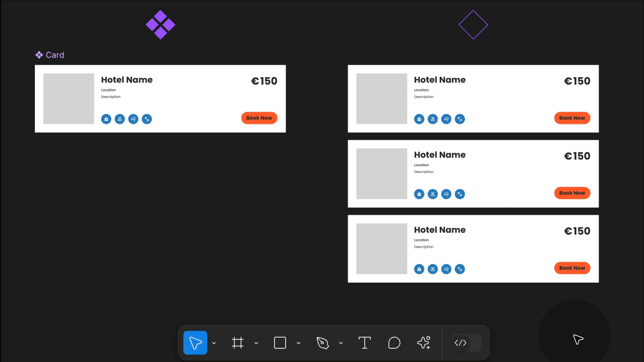Toggle Dev Mode code switch
The width and height of the screenshot is (644, 362).
point(466,343)
